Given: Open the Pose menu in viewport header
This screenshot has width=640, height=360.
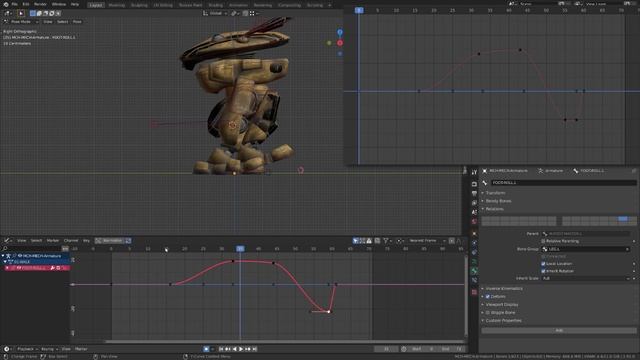Looking at the screenshot, I should [x=77, y=22].
